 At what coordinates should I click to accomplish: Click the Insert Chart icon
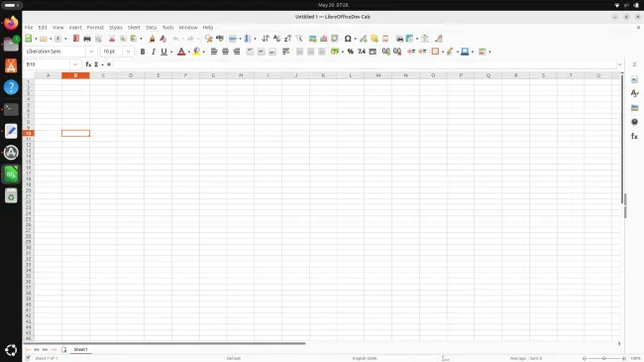[324, 39]
